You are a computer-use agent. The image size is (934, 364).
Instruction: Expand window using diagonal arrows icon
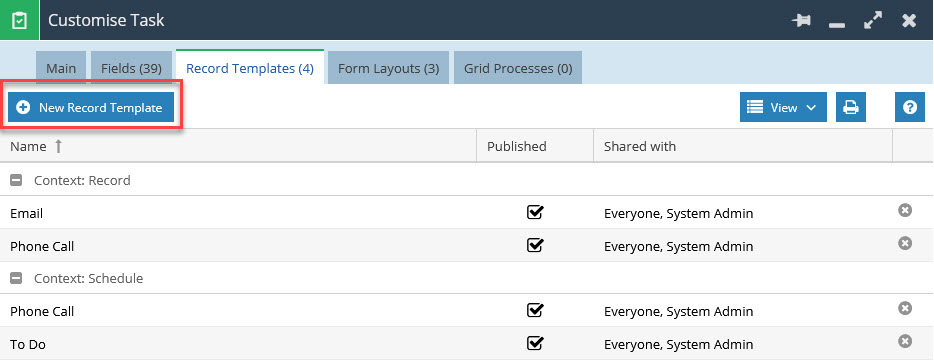(x=873, y=20)
